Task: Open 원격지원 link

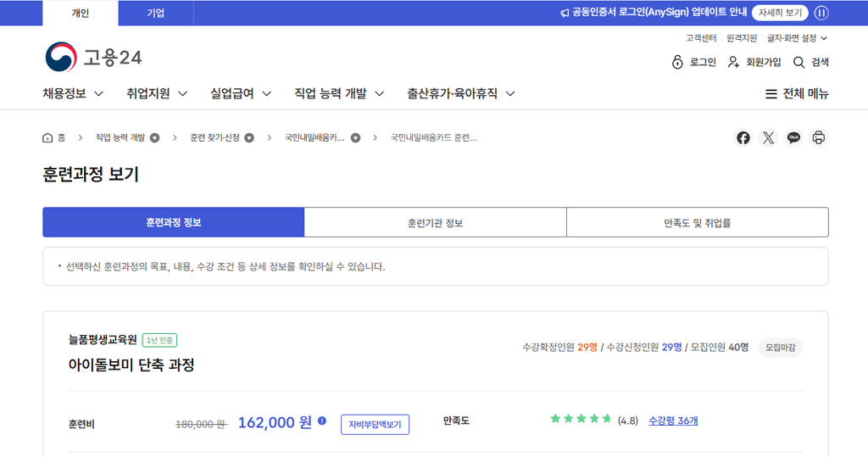Action: coord(742,38)
